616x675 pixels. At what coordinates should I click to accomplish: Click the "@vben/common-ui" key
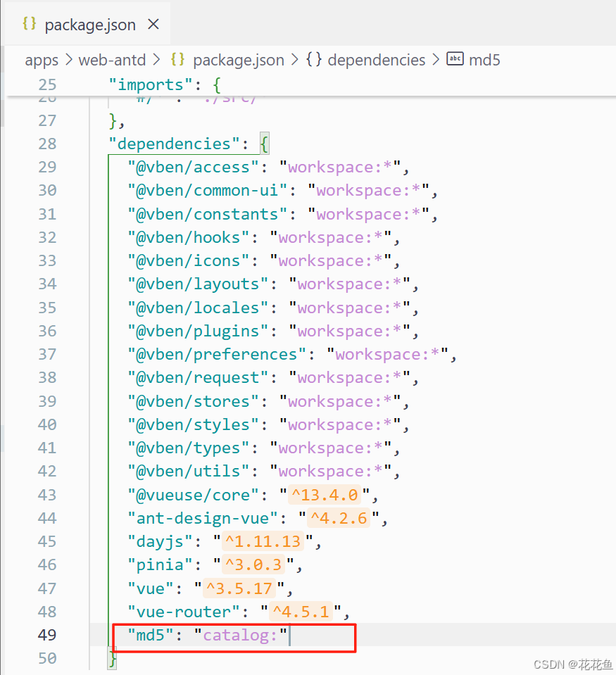click(x=208, y=190)
